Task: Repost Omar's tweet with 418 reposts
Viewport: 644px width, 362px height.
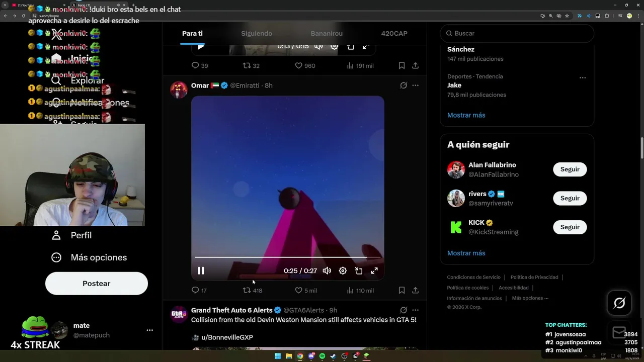Action: click(x=253, y=290)
